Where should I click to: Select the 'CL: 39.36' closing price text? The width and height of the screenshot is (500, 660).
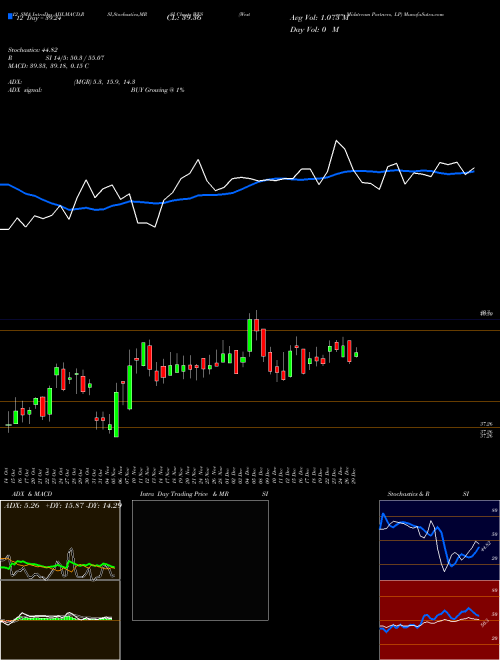[184, 18]
